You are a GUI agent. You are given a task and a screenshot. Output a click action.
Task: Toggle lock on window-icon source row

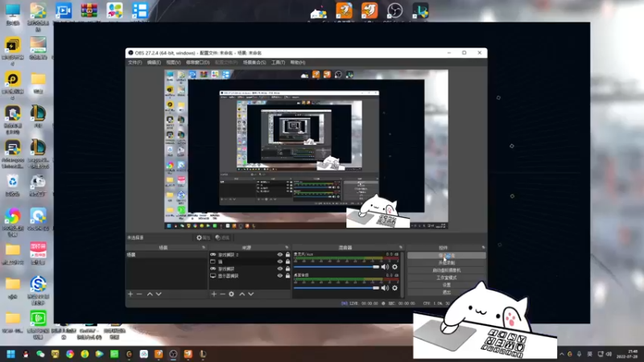point(287,262)
